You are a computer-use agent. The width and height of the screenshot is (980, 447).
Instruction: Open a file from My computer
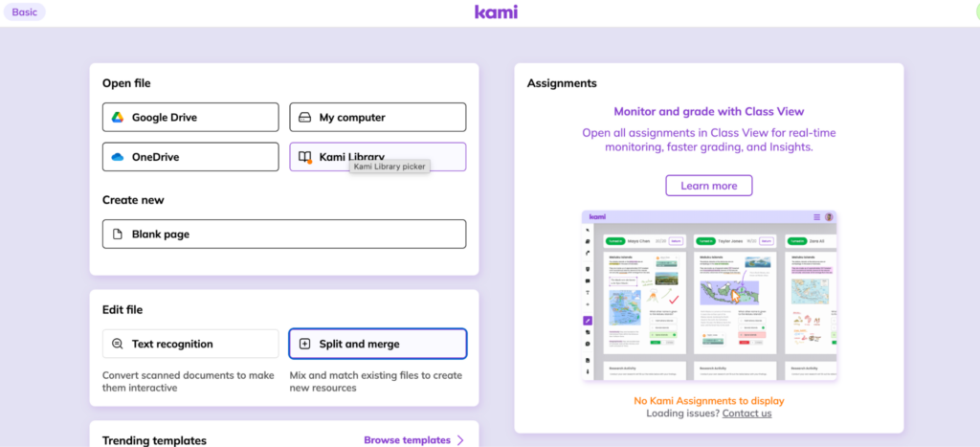(x=377, y=118)
